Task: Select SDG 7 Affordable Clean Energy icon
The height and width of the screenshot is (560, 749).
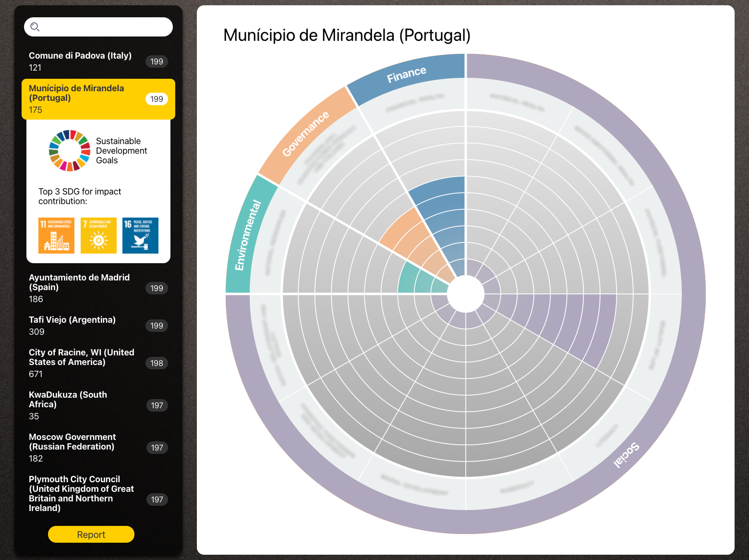Action: 98,235
